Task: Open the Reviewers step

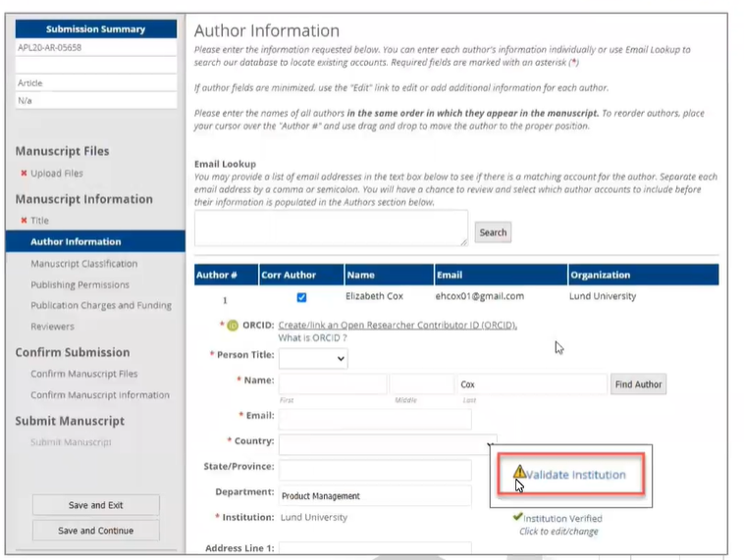Action: [x=52, y=327]
